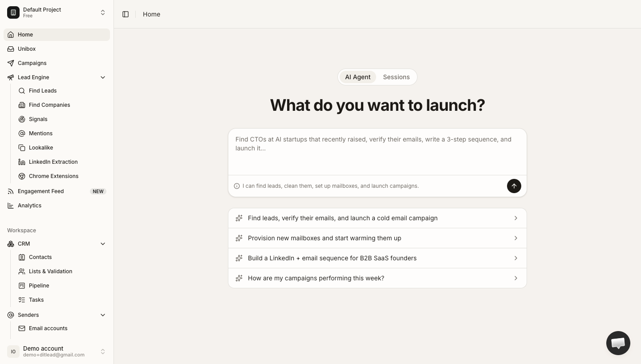
Task: Click chevron on provision mailboxes row
Action: click(516, 238)
